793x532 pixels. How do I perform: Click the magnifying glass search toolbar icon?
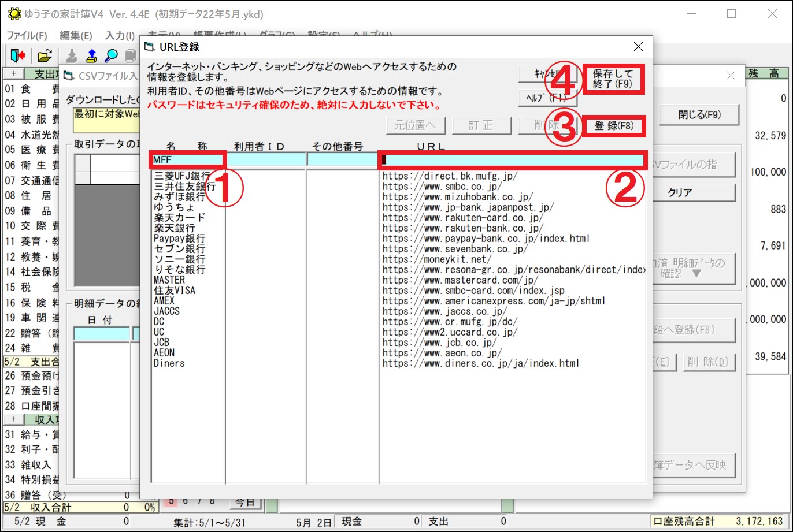coord(110,55)
